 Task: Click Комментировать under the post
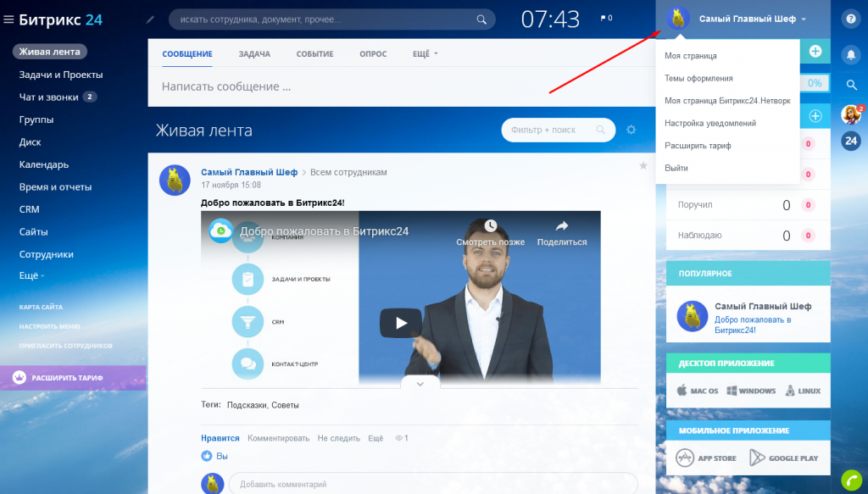pyautogui.click(x=278, y=438)
